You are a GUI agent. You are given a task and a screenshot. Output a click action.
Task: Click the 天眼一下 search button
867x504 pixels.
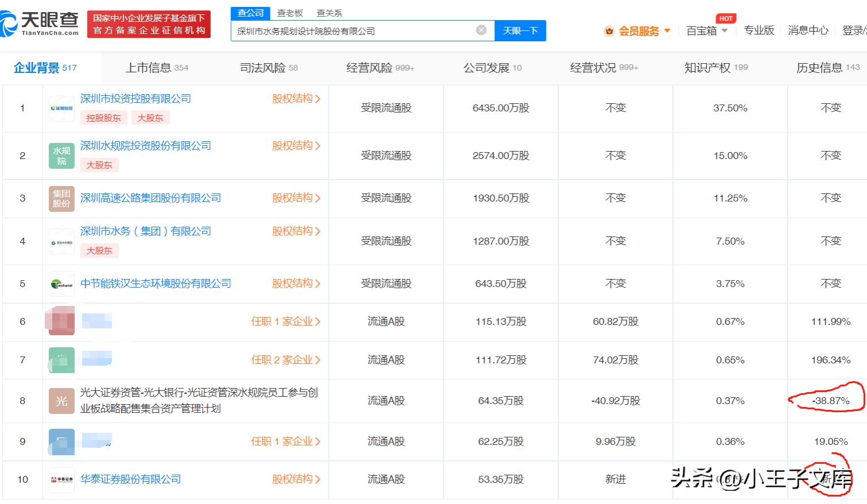click(520, 30)
